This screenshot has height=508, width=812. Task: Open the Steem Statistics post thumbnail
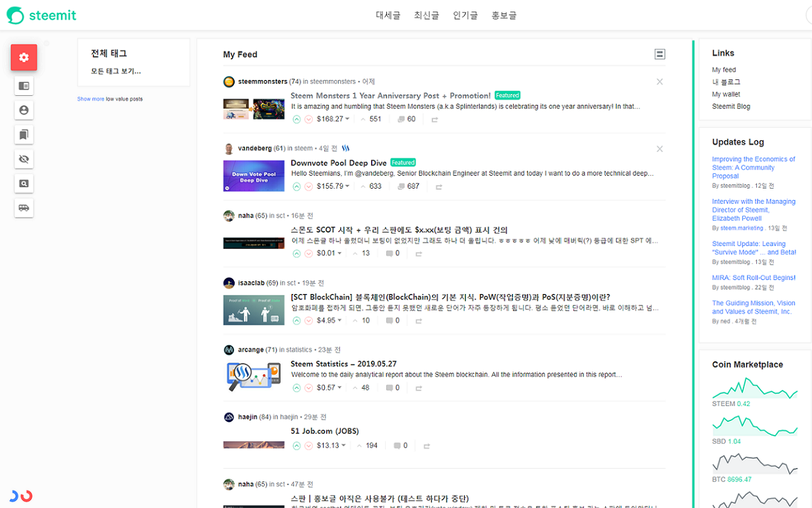pyautogui.click(x=254, y=376)
